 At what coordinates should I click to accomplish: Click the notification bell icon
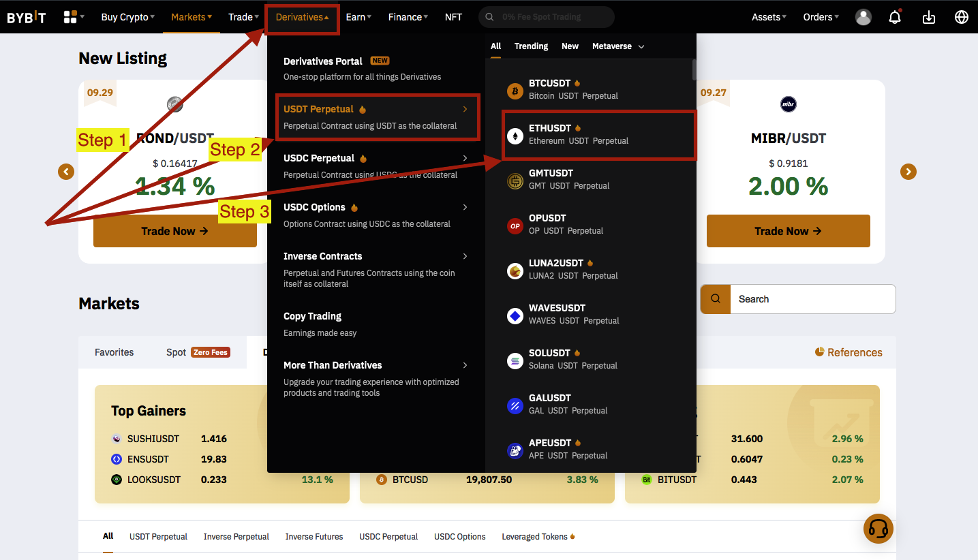click(x=895, y=18)
